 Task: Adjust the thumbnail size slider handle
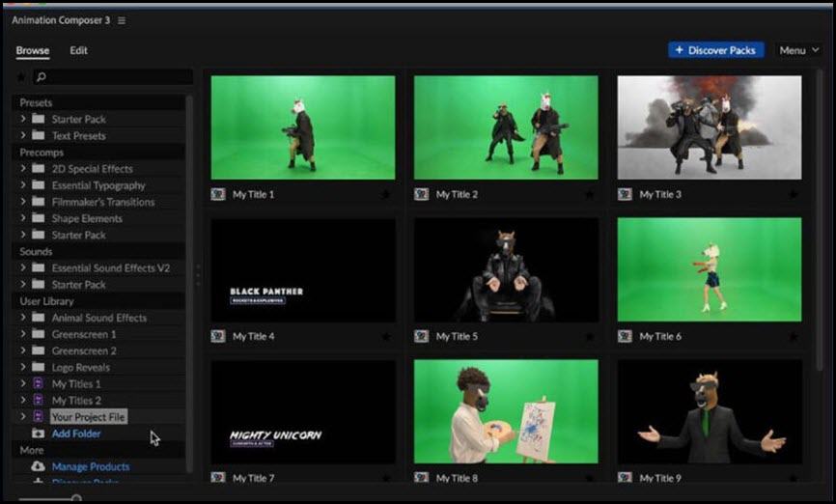click(x=76, y=498)
